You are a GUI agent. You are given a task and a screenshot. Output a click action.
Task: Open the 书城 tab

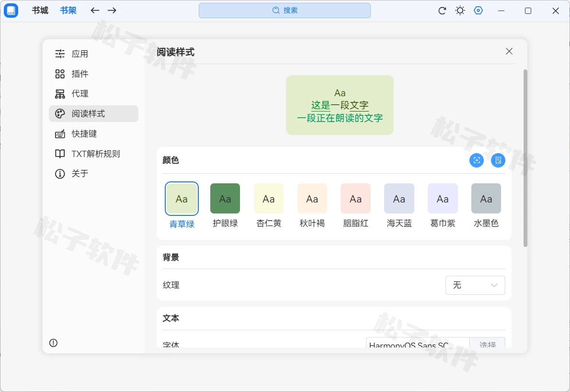(40, 11)
